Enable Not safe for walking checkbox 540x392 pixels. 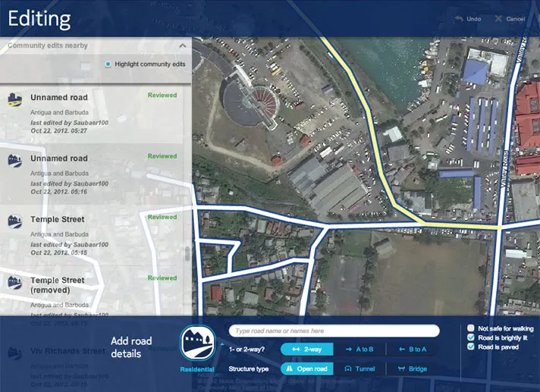tap(471, 328)
